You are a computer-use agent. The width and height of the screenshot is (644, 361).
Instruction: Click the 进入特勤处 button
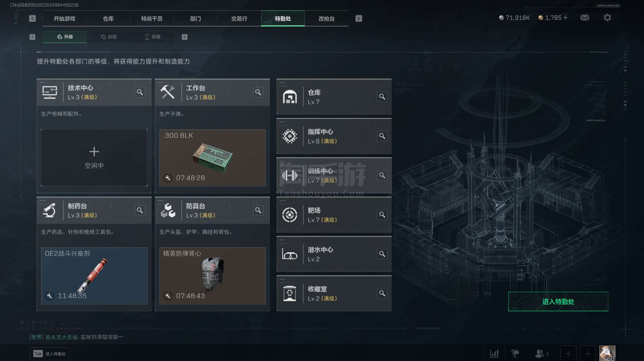coord(558,302)
